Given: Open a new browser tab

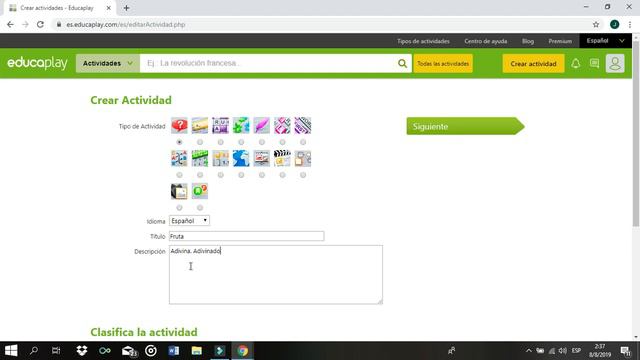Looking at the screenshot, I should [x=127, y=8].
